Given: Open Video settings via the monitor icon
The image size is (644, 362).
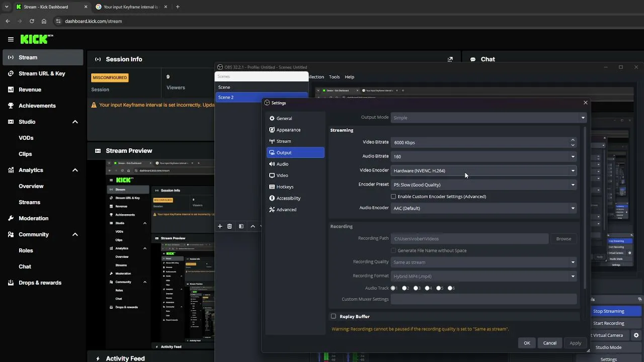Looking at the screenshot, I should pos(272,175).
